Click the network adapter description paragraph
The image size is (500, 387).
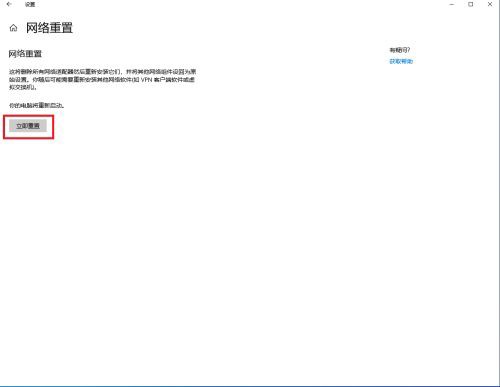point(102,79)
